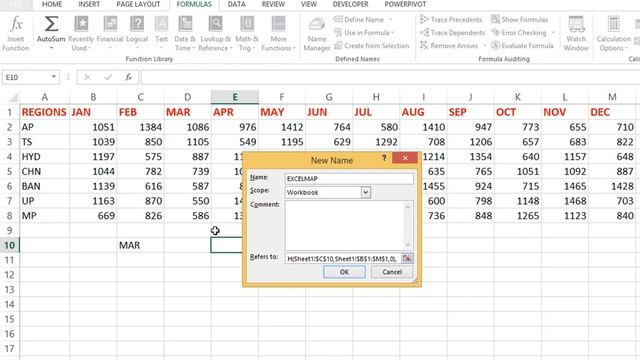Switch to the DATA tab
Screen dimensions: 640x360
pos(237,4)
